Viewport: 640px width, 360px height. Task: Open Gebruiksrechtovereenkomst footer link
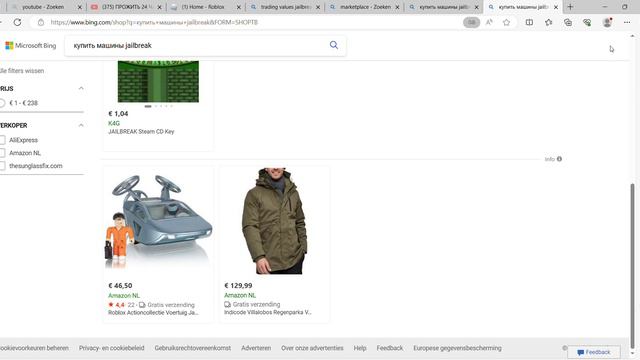tap(193, 348)
